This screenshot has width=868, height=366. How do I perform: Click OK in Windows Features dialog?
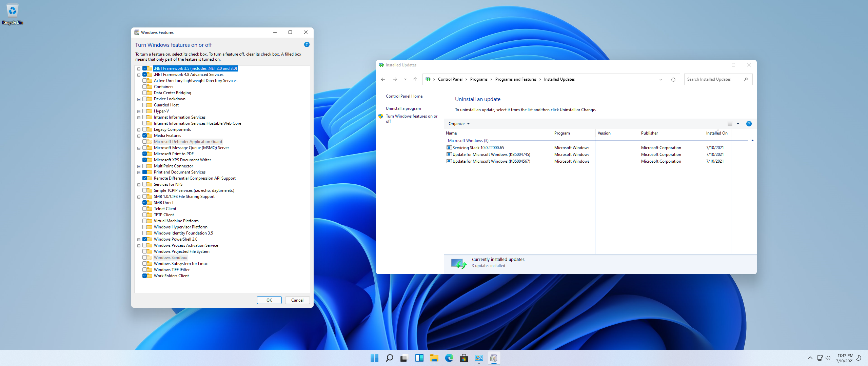tap(269, 300)
